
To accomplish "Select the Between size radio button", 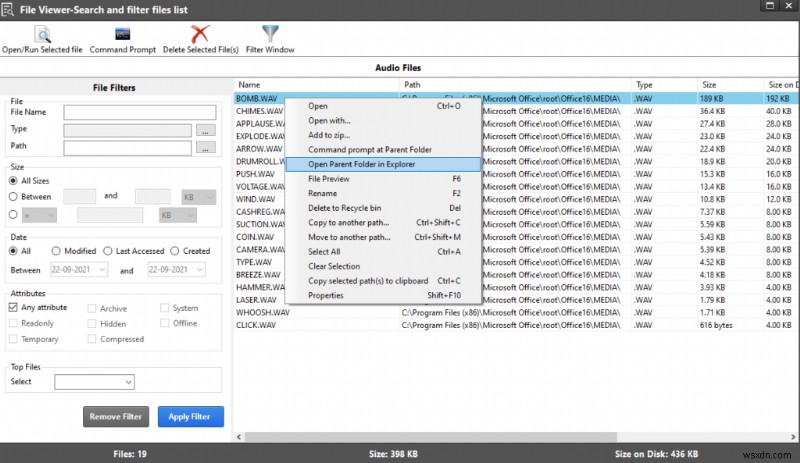I will point(13,197).
